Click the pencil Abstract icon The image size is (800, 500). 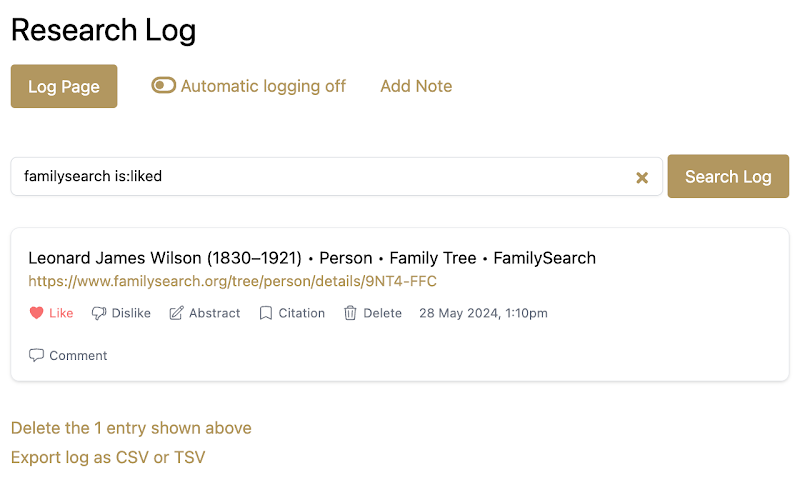[x=176, y=313]
